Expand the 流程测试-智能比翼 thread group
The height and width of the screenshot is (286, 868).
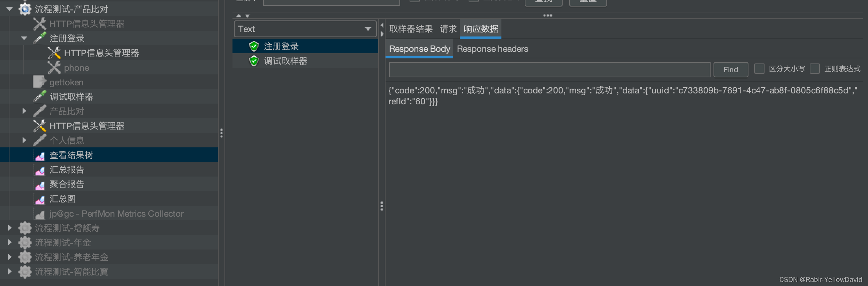[x=10, y=271]
